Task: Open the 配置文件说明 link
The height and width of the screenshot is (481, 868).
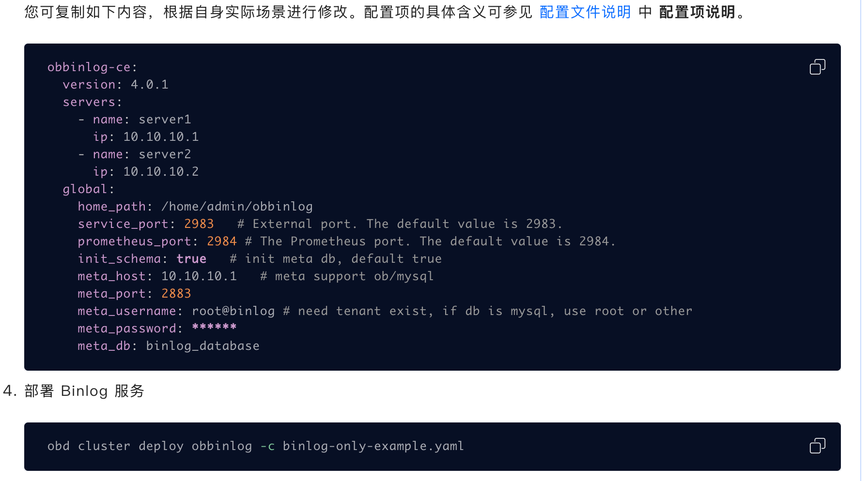Action: click(x=585, y=12)
